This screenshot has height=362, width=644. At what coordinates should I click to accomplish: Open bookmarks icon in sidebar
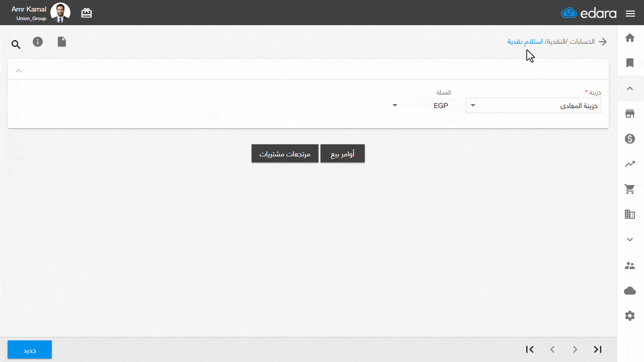630,63
